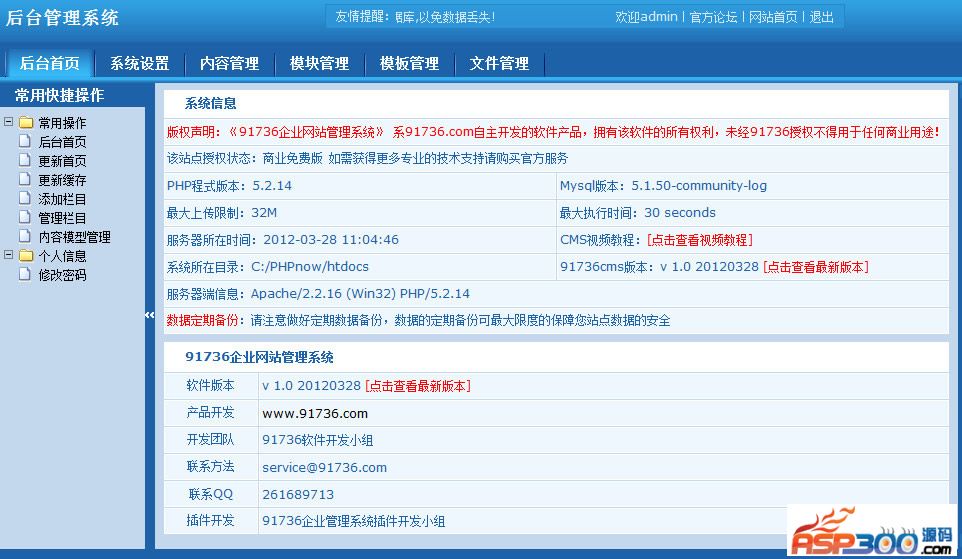Click the 91736企业网站管理系统 section heading
The height and width of the screenshot is (559, 962).
pos(259,357)
